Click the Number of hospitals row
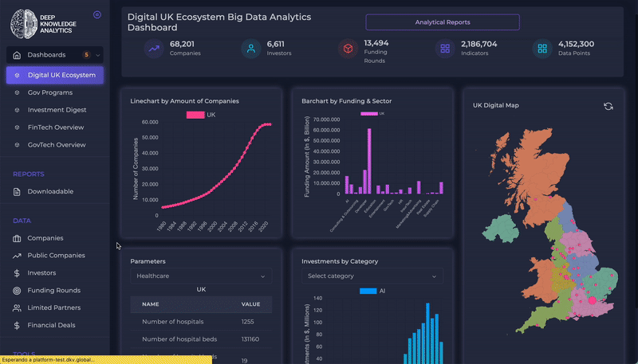This screenshot has width=638, height=364. pyautogui.click(x=201, y=322)
